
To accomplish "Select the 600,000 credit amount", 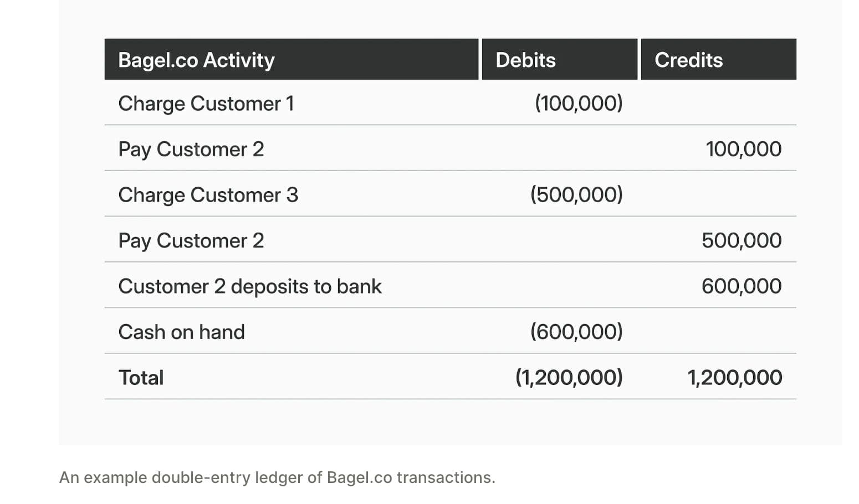I will [741, 286].
